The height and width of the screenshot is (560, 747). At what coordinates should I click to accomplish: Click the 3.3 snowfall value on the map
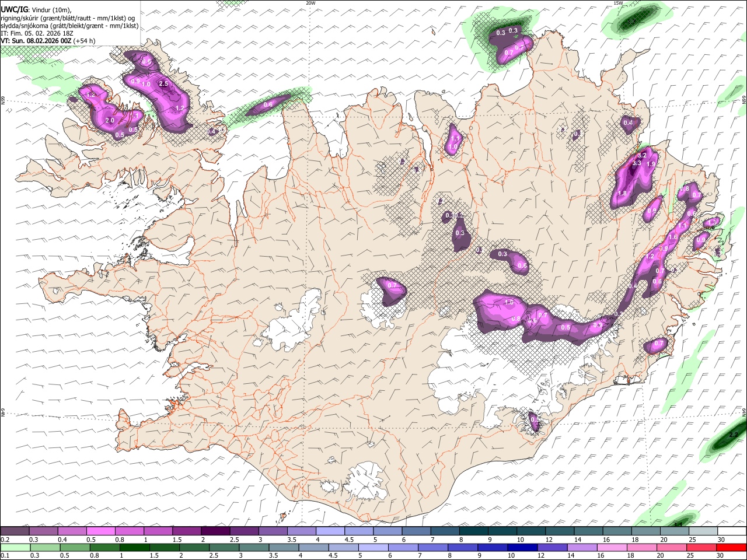[x=637, y=163]
